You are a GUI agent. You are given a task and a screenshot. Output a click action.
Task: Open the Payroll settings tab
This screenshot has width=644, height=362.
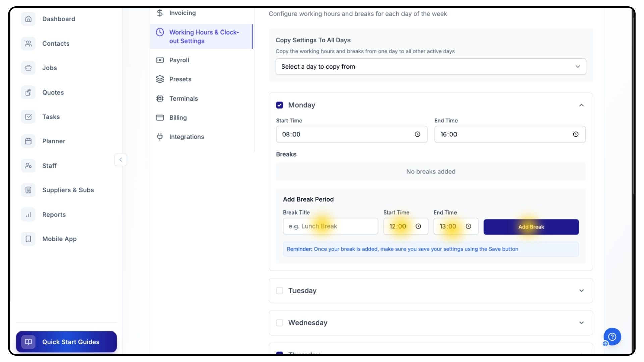tap(179, 60)
